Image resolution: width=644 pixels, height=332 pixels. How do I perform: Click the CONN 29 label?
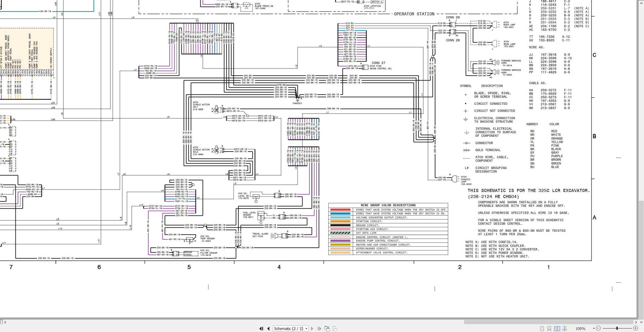pyautogui.click(x=453, y=17)
